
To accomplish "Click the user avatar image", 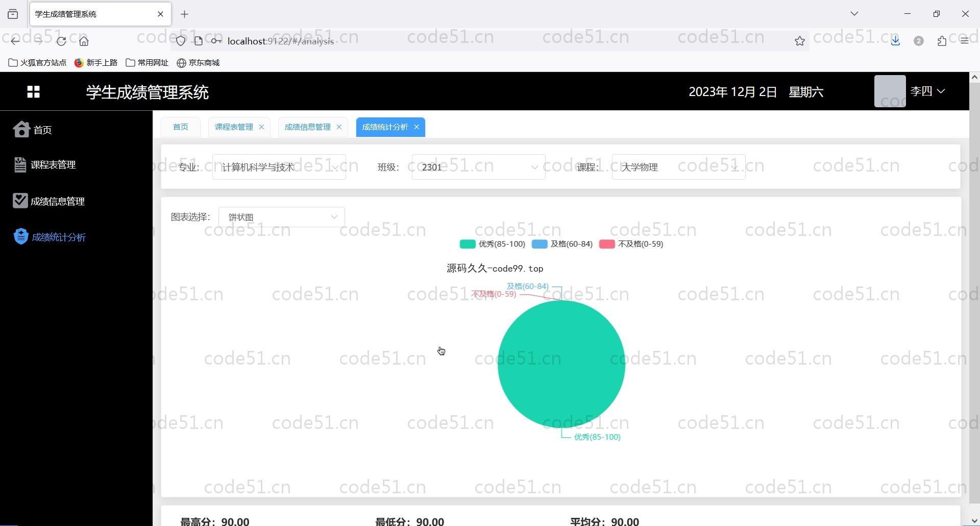I will [x=890, y=91].
